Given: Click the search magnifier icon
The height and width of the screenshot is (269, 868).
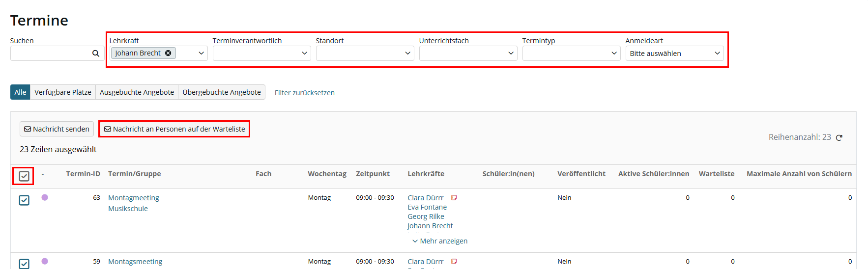Looking at the screenshot, I should [96, 54].
